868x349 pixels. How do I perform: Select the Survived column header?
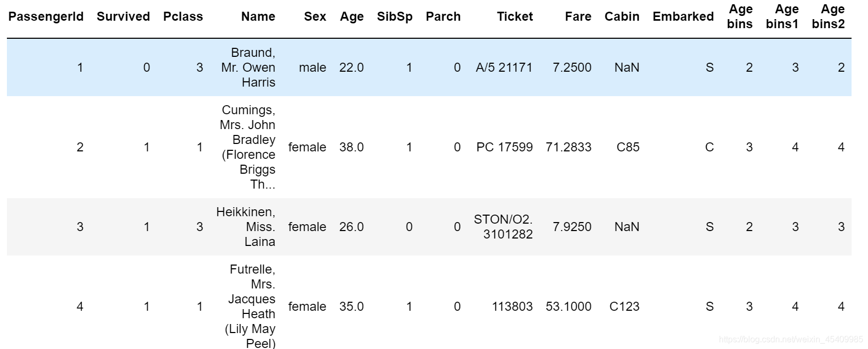[123, 16]
